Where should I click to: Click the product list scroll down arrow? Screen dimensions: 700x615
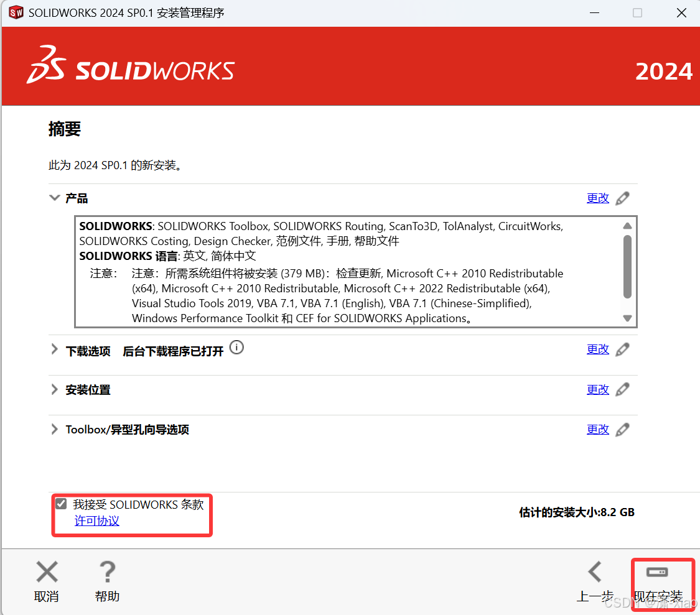627,318
